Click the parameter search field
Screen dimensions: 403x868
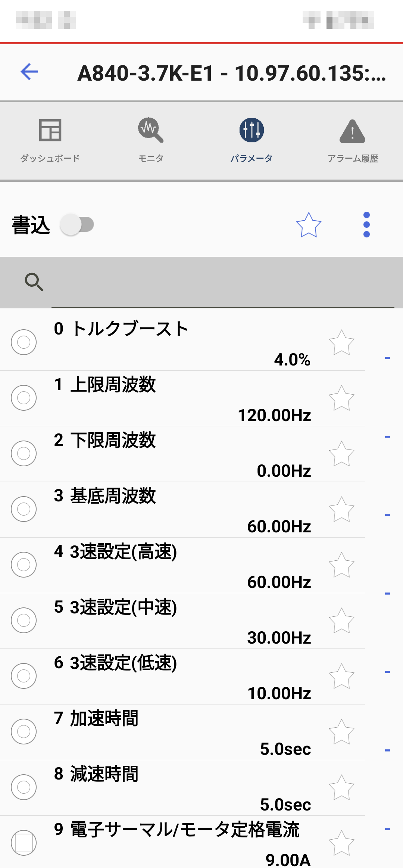tap(222, 282)
